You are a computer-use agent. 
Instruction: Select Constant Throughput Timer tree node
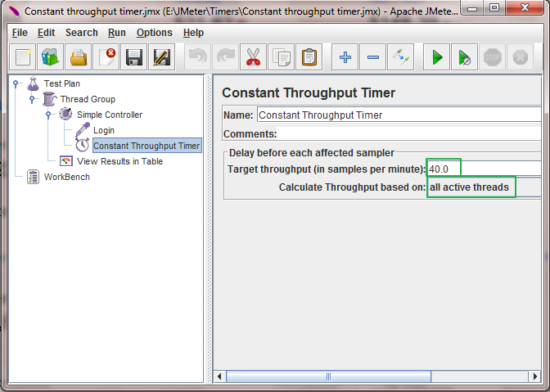coord(147,146)
